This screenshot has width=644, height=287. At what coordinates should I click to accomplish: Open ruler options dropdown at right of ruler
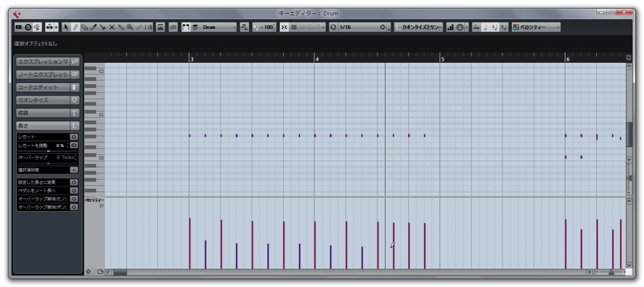(629, 58)
